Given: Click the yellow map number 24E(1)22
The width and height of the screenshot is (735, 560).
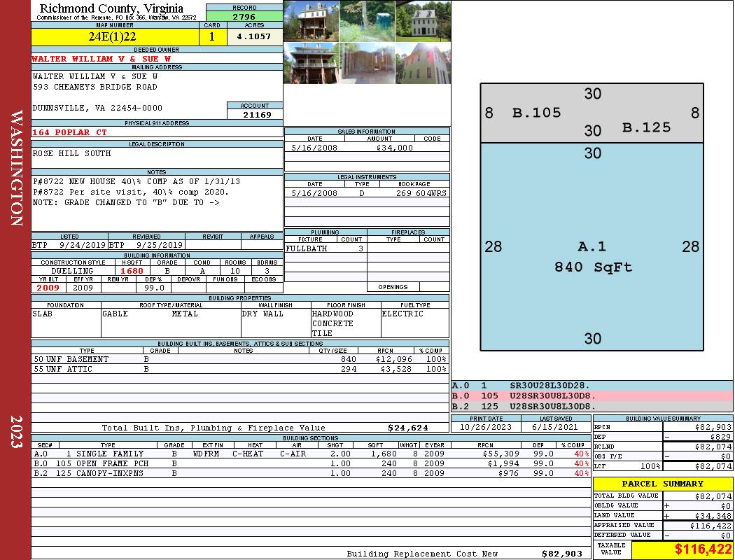Looking at the screenshot, I should [112, 37].
